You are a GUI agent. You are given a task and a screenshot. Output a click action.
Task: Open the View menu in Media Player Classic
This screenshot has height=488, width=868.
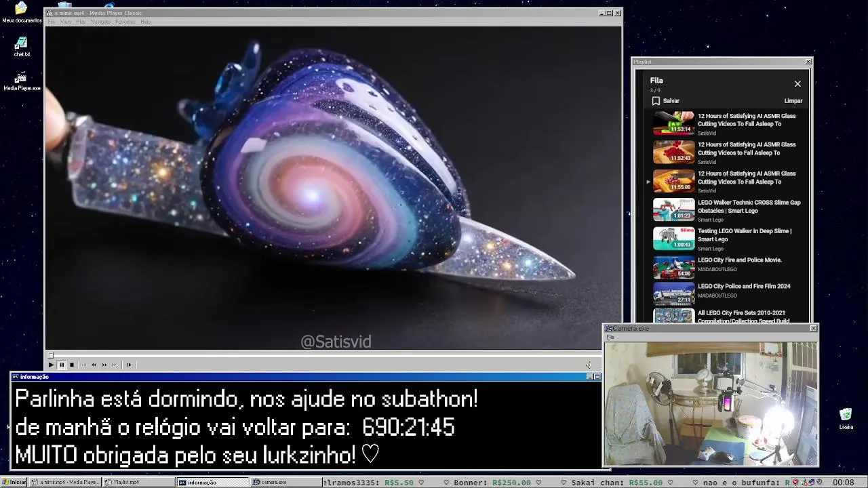66,22
